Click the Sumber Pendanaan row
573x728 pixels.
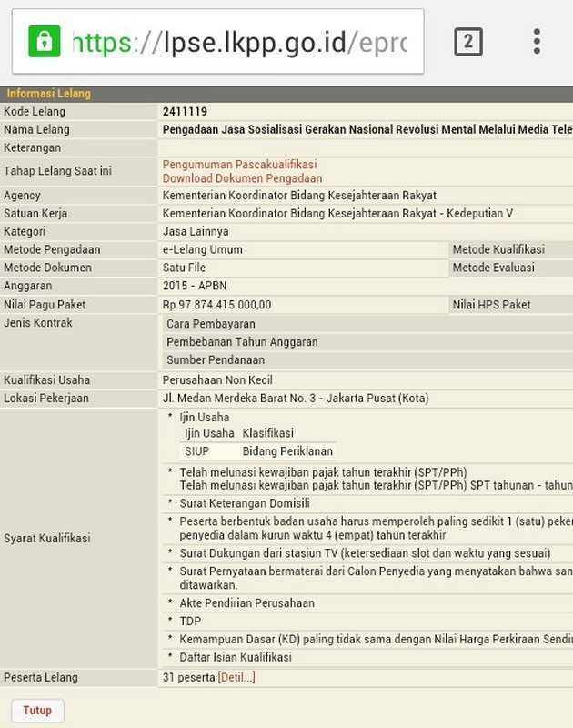(368, 359)
